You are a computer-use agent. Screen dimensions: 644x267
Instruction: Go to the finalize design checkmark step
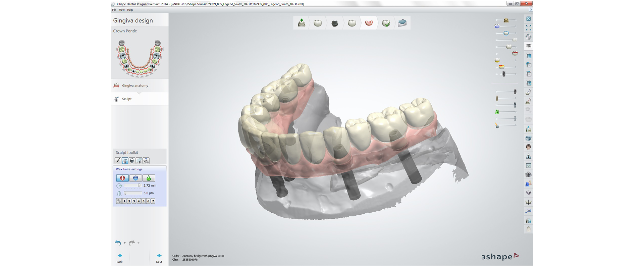(386, 23)
